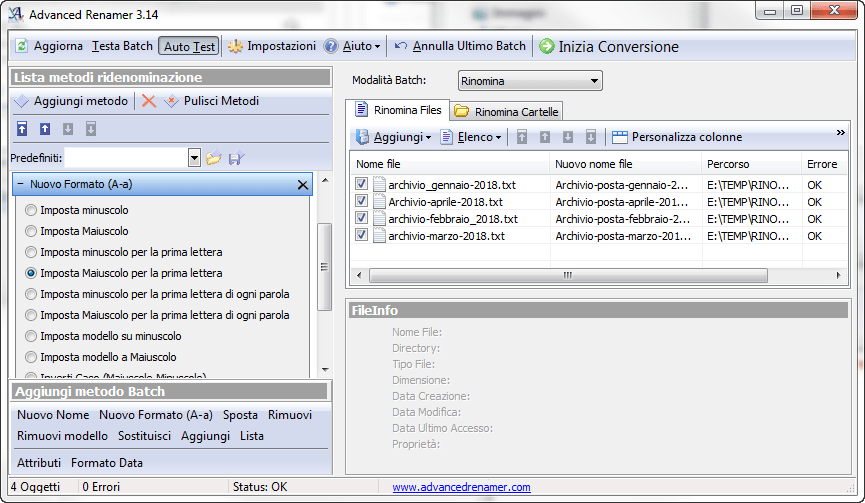
Task: Sort by Percorso column header
Action: [751, 164]
